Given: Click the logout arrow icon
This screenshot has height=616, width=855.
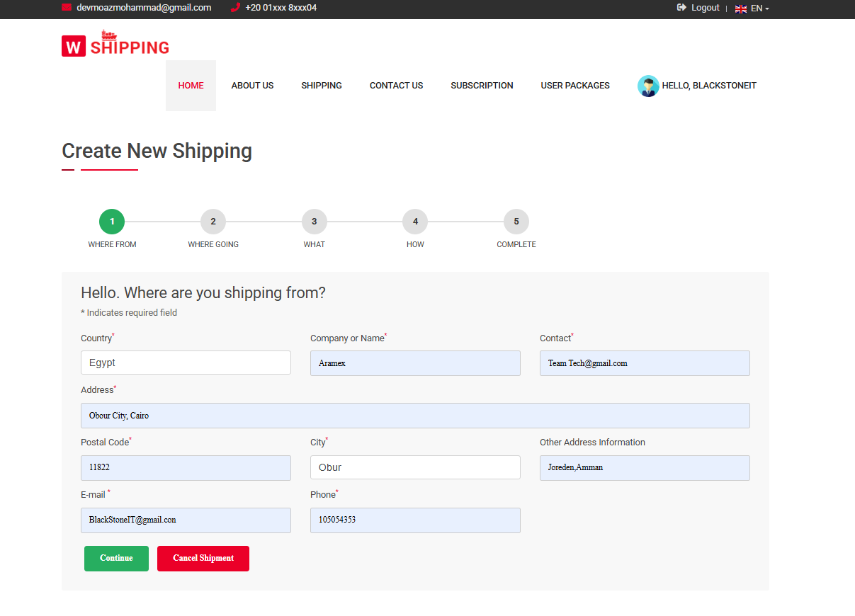Looking at the screenshot, I should pyautogui.click(x=681, y=8).
